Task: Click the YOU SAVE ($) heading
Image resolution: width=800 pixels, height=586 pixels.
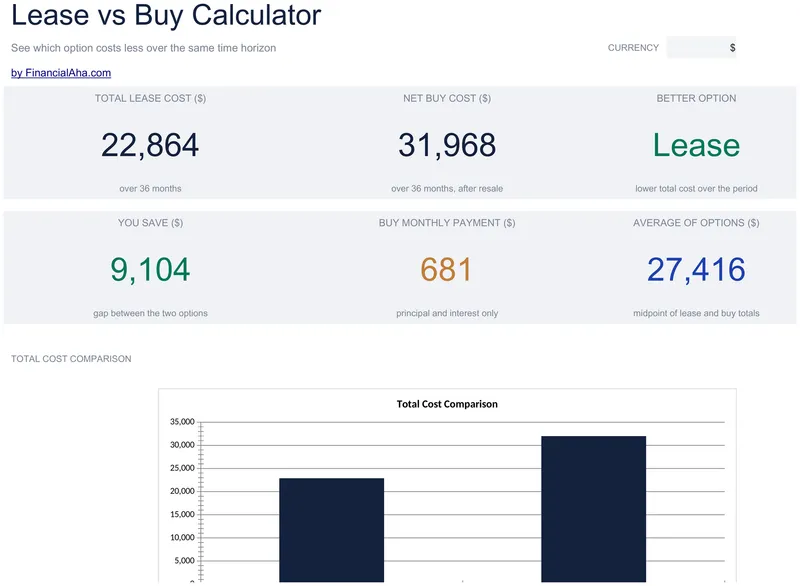Action: tap(151, 223)
